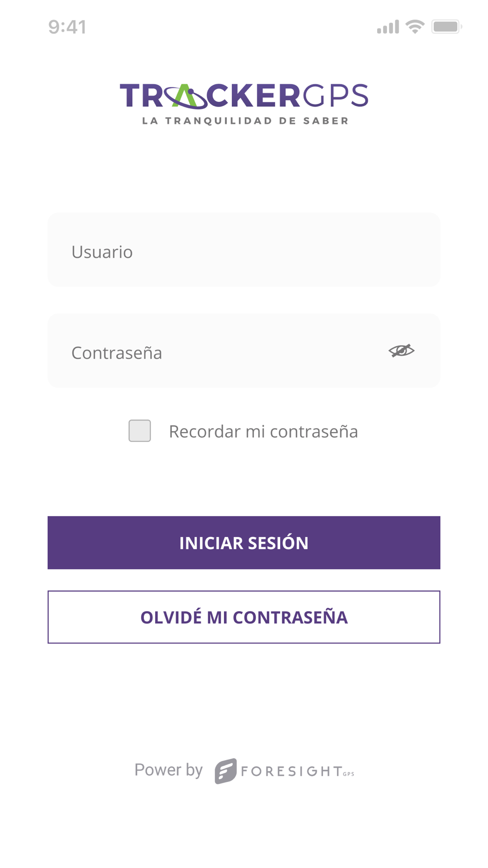Click the FORESIGHT wordmark text

(x=291, y=771)
